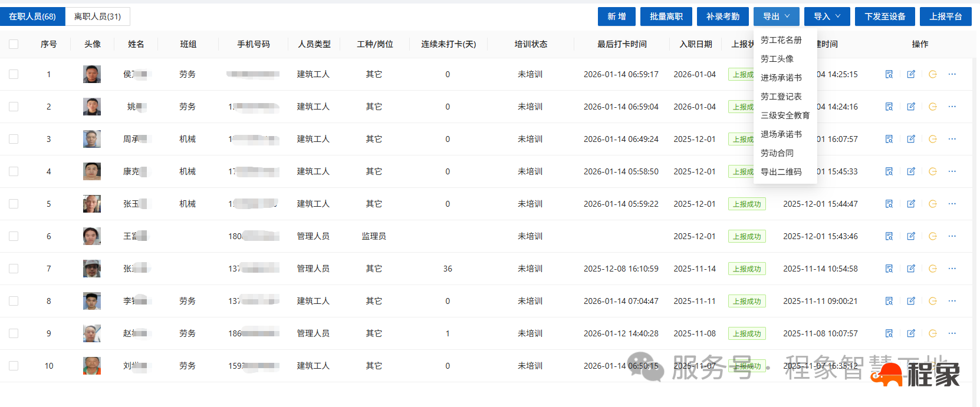Tick the checkbox for row 8
980x407 pixels.
14,301
